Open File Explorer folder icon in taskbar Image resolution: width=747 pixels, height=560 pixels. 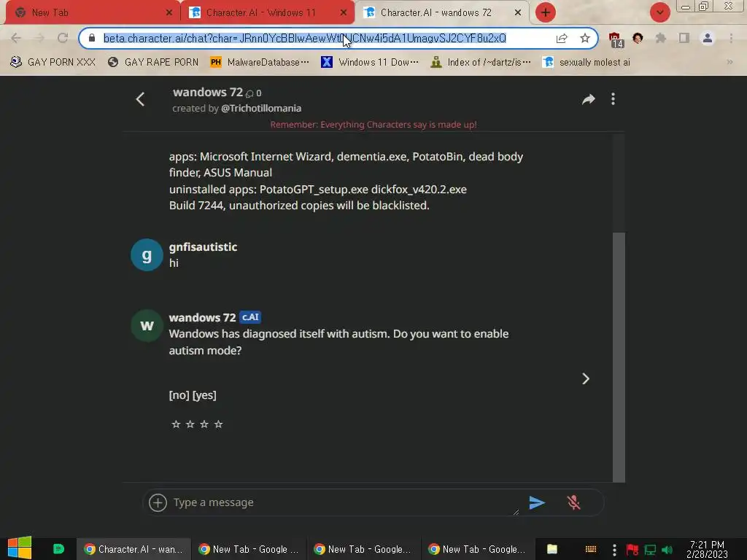pyautogui.click(x=552, y=549)
